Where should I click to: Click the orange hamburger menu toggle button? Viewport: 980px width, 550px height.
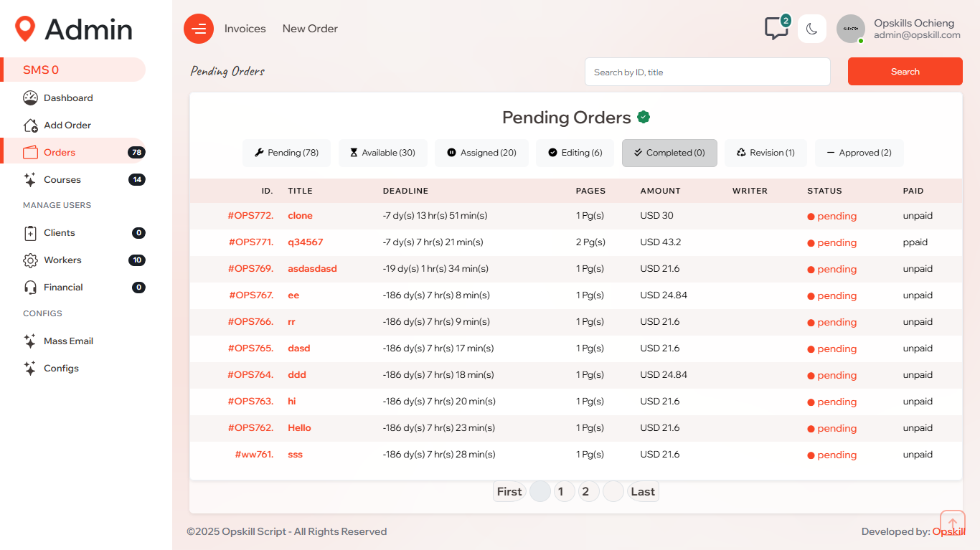click(199, 29)
